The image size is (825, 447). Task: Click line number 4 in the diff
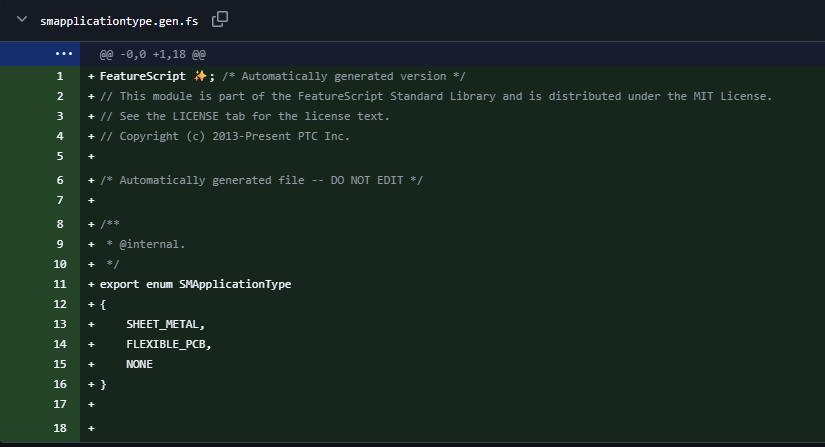(x=60, y=136)
